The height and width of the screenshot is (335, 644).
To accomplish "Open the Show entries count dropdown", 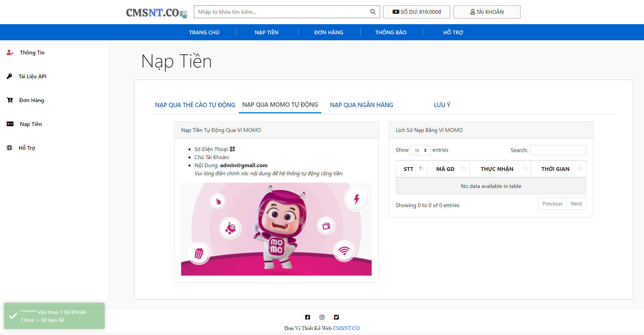I will pyautogui.click(x=421, y=150).
